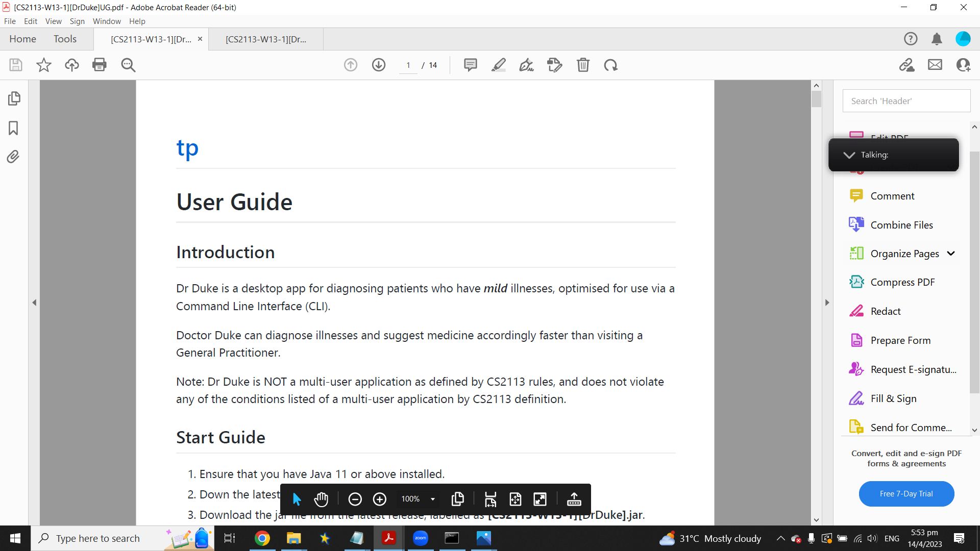Open the Bookmarks side panel
The image size is (980, 551).
click(x=14, y=128)
